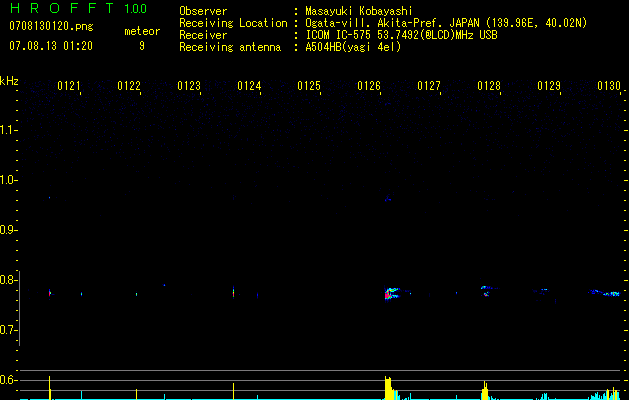Click the 0122 time axis marker
Viewport: 629px width, 400px height.
(129, 86)
